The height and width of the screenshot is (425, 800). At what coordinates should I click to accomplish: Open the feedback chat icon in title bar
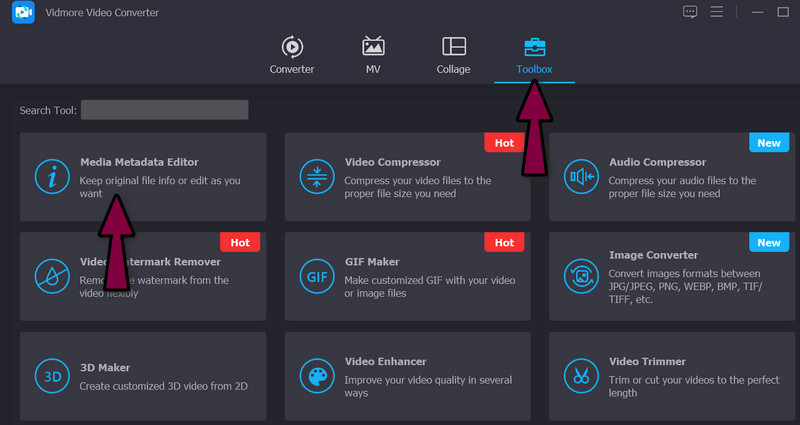click(x=690, y=12)
